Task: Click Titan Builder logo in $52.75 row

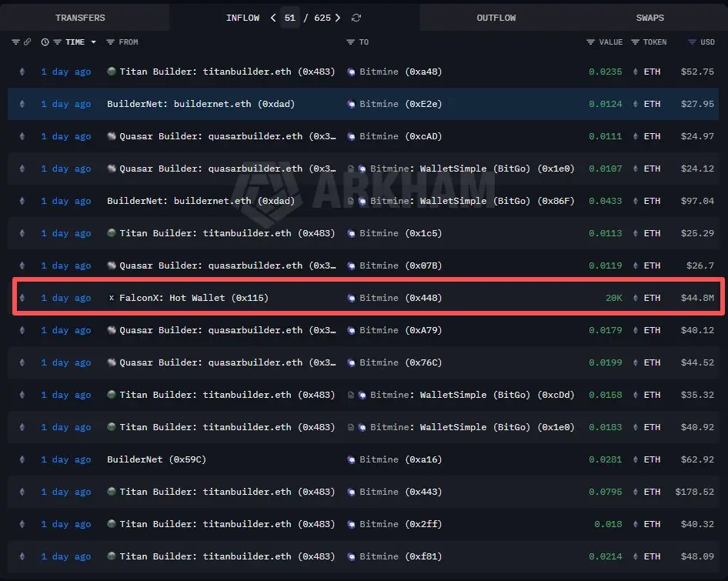Action: (112, 71)
